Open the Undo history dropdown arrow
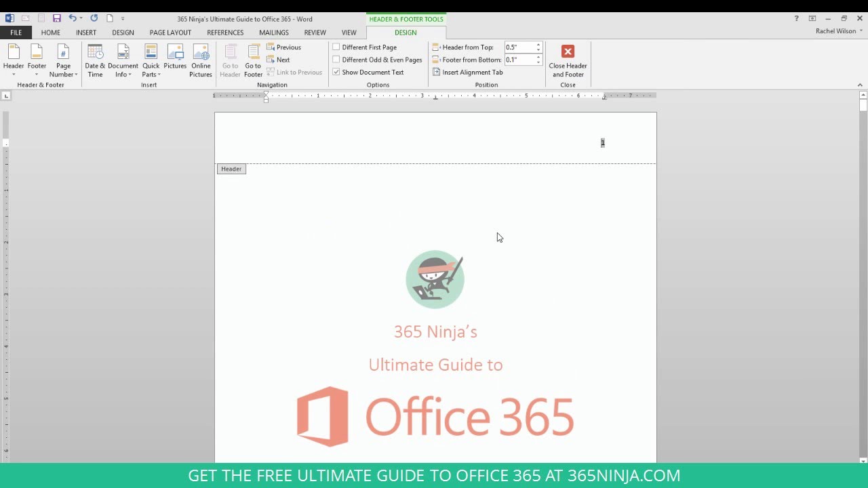This screenshot has width=868, height=488. tap(81, 18)
